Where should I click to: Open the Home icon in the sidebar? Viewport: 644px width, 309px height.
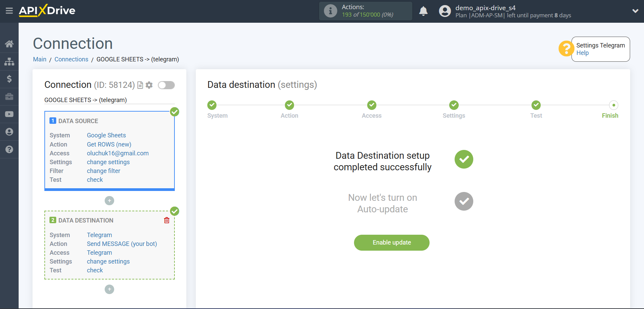coord(9,43)
